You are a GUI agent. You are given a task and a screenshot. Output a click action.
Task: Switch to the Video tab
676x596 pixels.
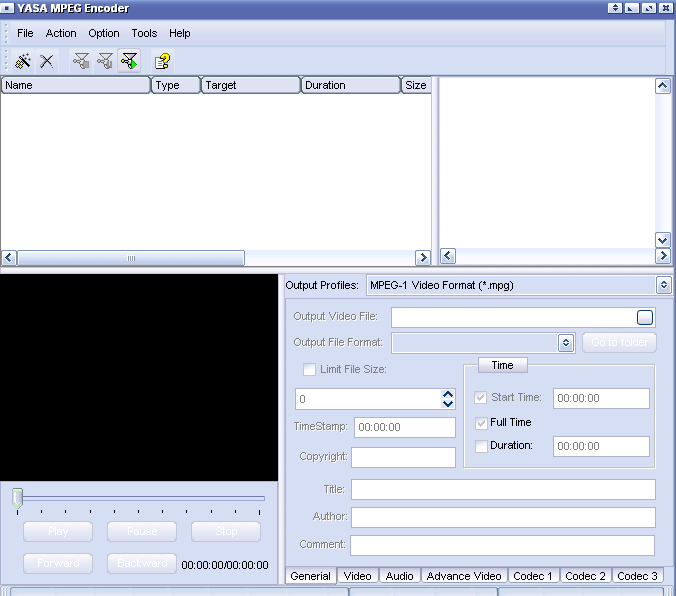point(357,576)
